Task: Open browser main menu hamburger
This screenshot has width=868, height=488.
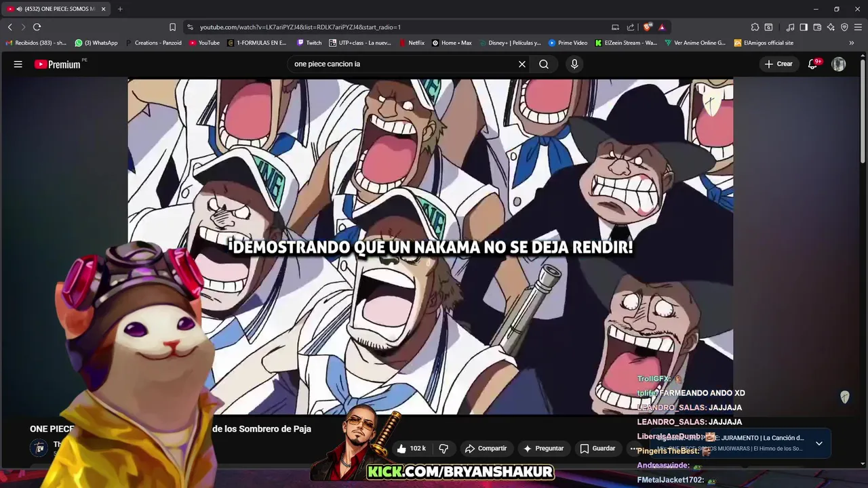Action: (858, 27)
